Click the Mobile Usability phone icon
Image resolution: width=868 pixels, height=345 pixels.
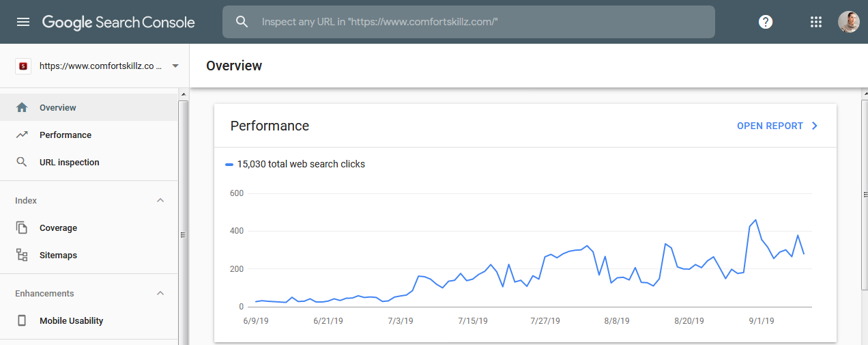click(x=22, y=320)
